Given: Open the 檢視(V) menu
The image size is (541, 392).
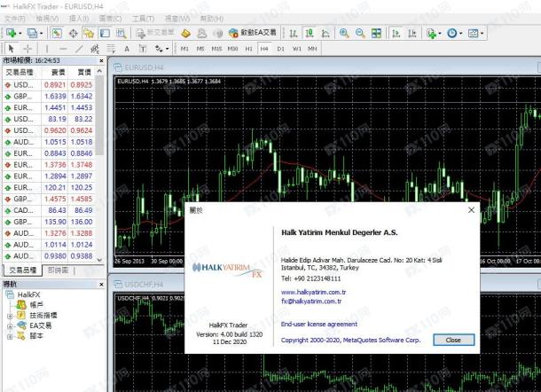Looking at the screenshot, I should click(47, 19).
